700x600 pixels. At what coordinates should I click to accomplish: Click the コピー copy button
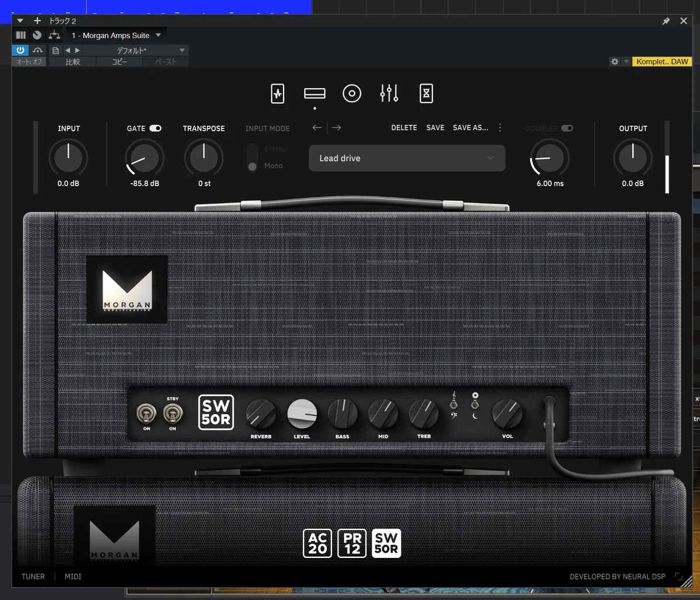point(120,62)
